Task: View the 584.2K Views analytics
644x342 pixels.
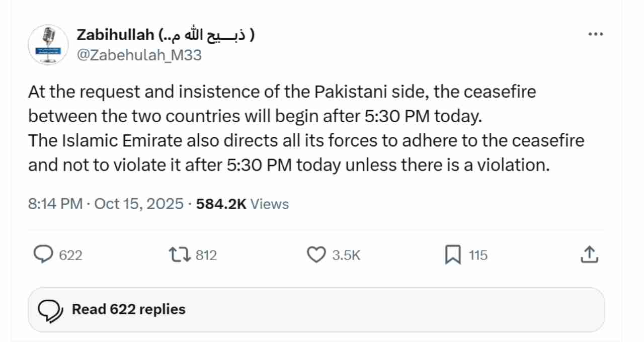Action: (243, 204)
